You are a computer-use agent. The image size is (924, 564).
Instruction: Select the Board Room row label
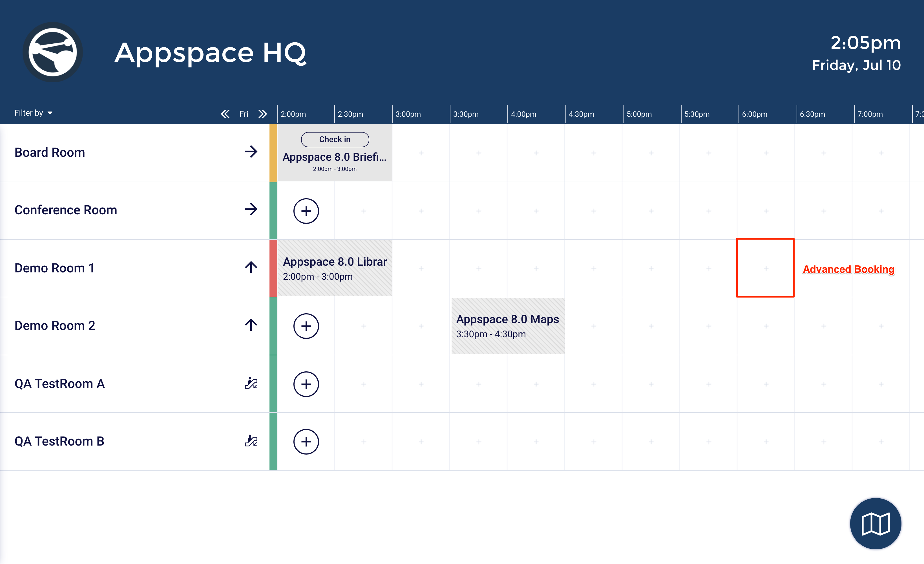tap(50, 152)
